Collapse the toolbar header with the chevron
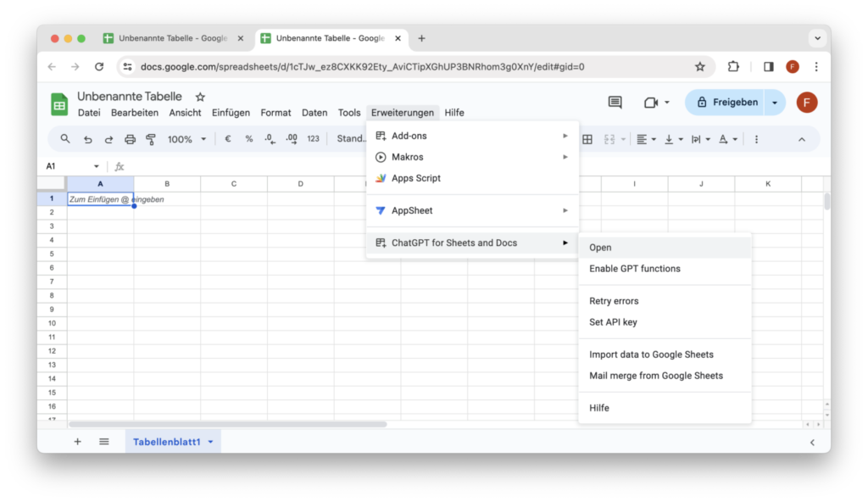The image size is (868, 502). click(x=802, y=140)
